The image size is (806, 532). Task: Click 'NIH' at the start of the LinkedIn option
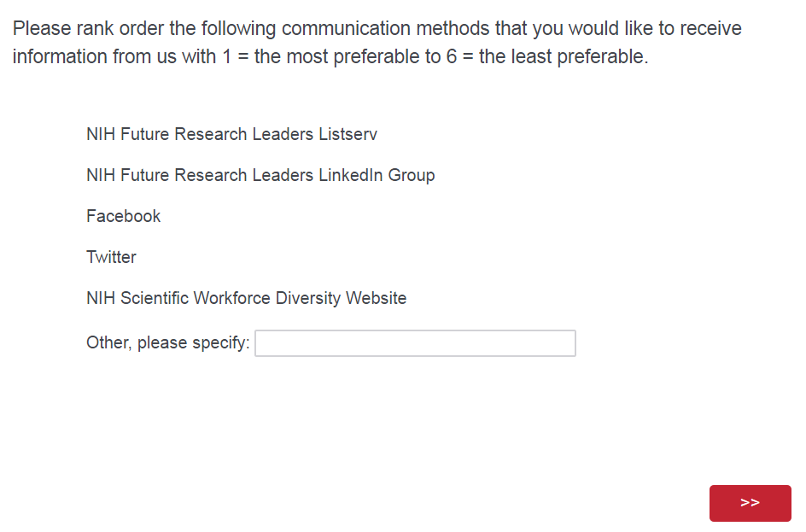(101, 175)
